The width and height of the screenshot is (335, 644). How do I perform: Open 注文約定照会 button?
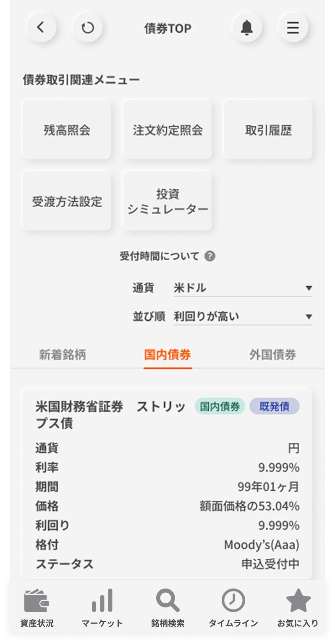(x=167, y=130)
